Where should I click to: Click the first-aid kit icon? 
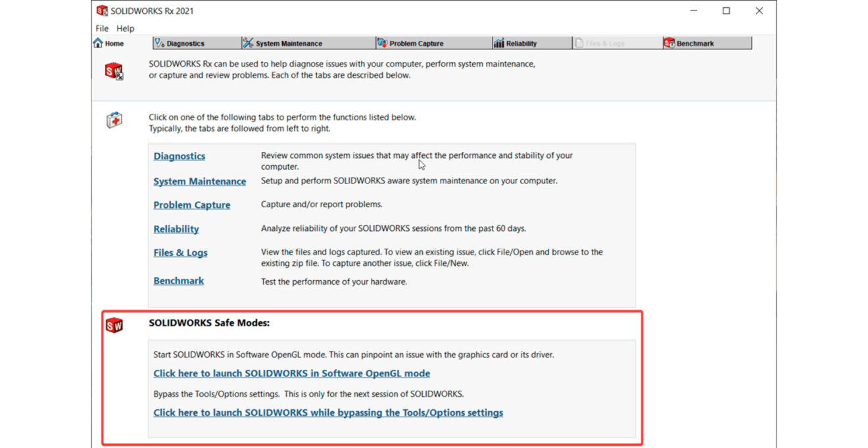coord(114,120)
